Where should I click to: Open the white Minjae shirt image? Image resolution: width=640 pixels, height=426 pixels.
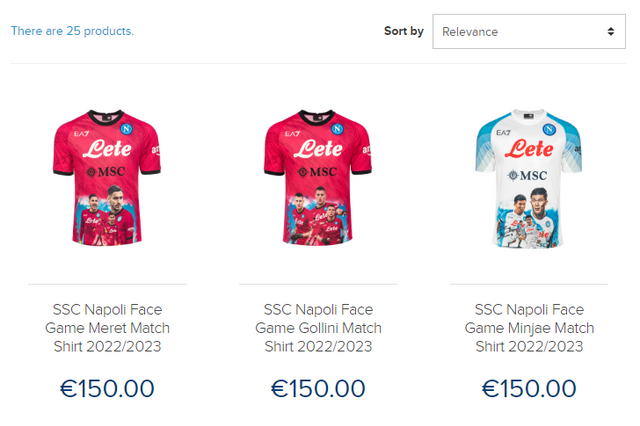pyautogui.click(x=528, y=178)
